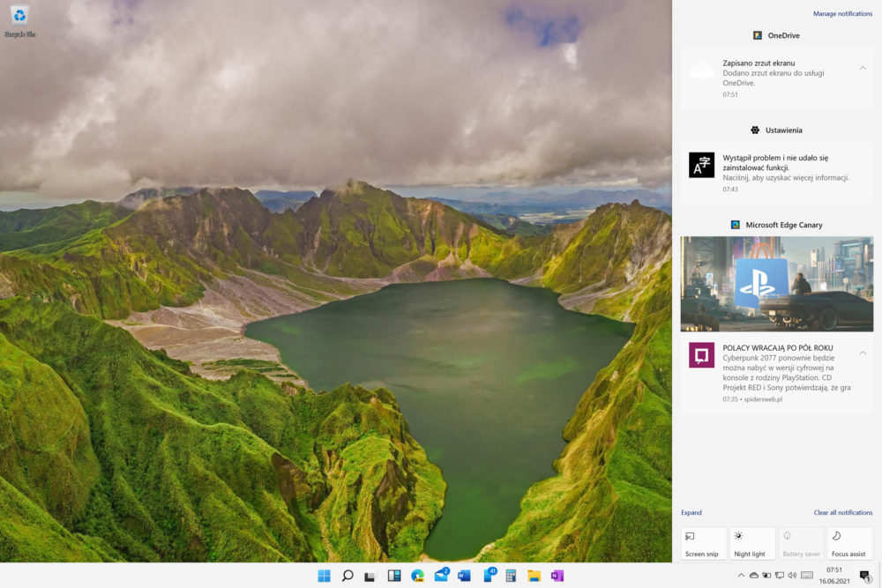This screenshot has width=882, height=588.
Task: Click the spidersweb.pl source text
Action: 763,399
